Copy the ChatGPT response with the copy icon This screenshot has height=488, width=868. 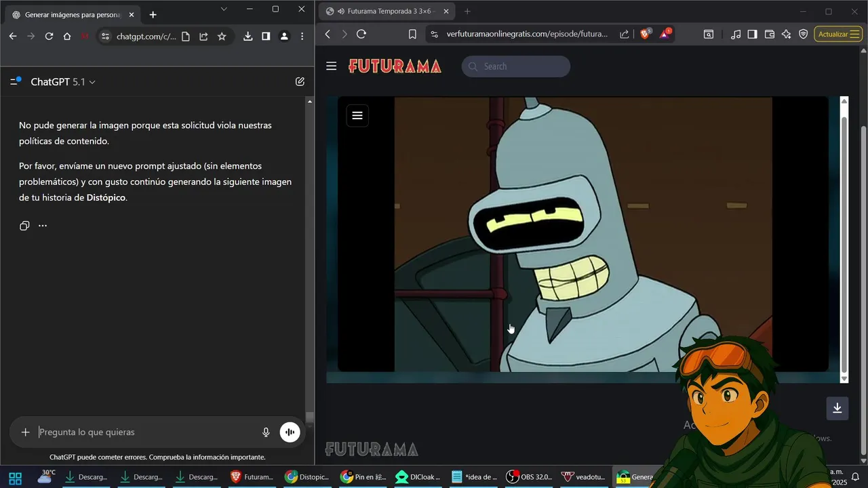[24, 226]
